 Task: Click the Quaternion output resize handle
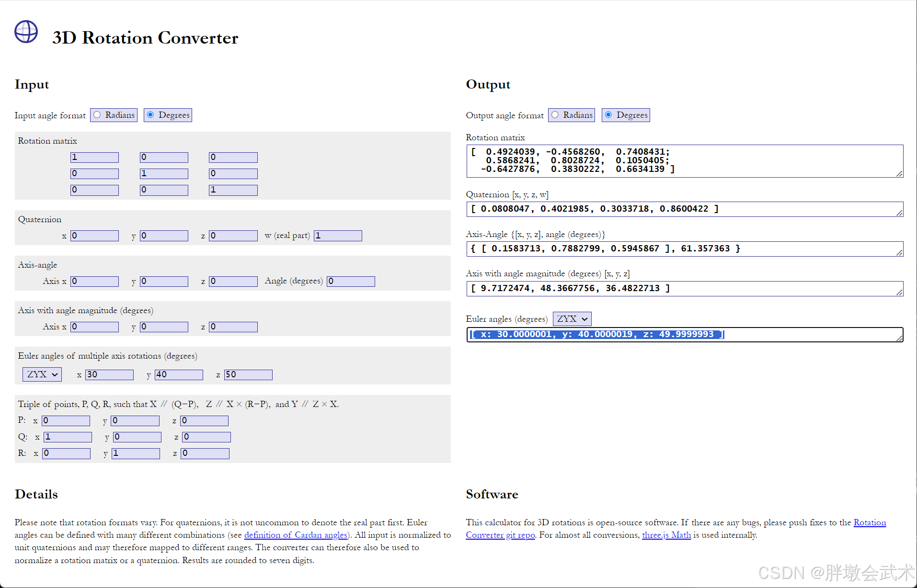tap(899, 213)
